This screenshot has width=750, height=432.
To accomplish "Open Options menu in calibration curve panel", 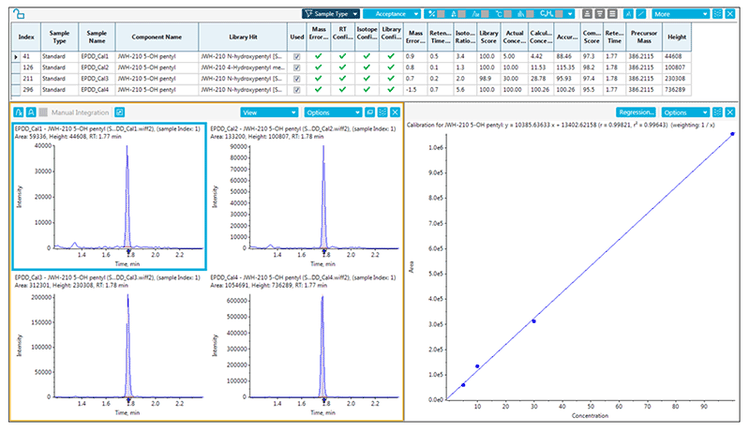I will [x=683, y=112].
